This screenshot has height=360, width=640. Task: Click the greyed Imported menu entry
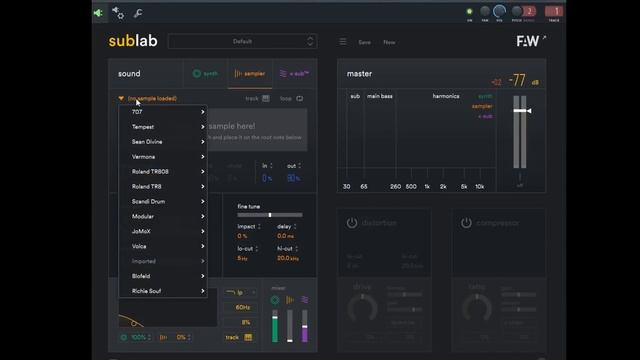click(x=163, y=261)
